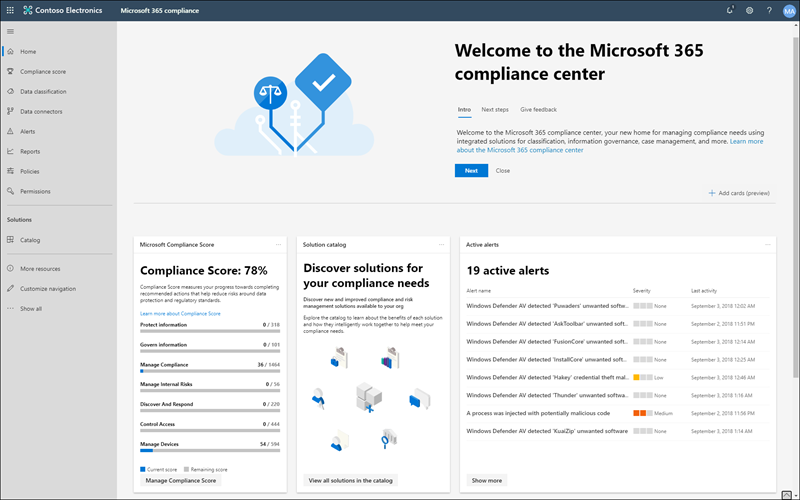Click the Last activity column header
Viewport: 800px width, 500px height.
click(704, 291)
